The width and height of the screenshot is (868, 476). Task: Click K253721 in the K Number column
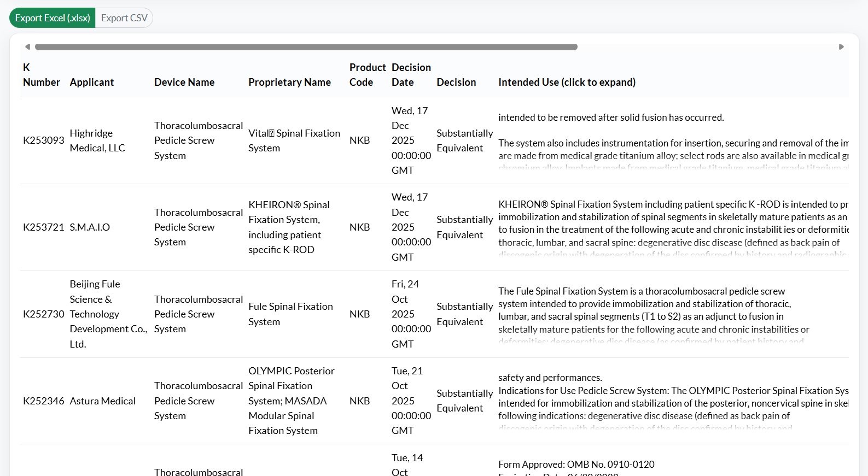[44, 227]
